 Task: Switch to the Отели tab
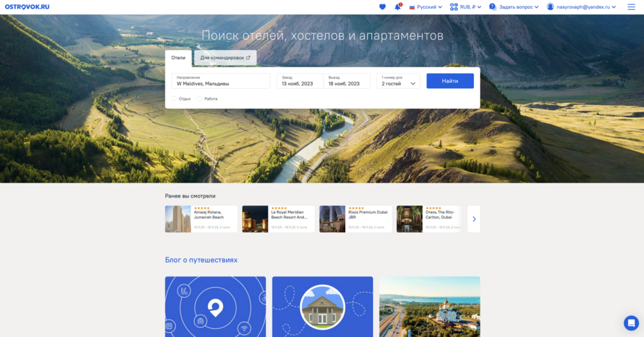[x=178, y=58]
